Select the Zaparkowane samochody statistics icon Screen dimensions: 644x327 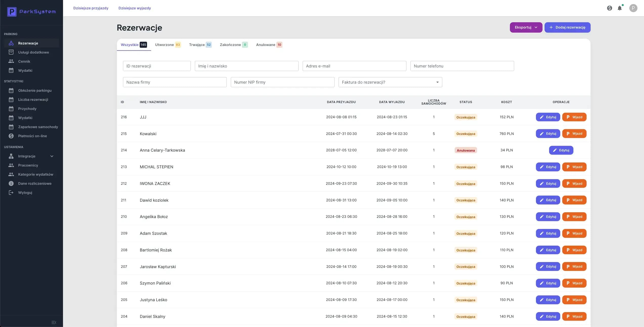coord(11,127)
